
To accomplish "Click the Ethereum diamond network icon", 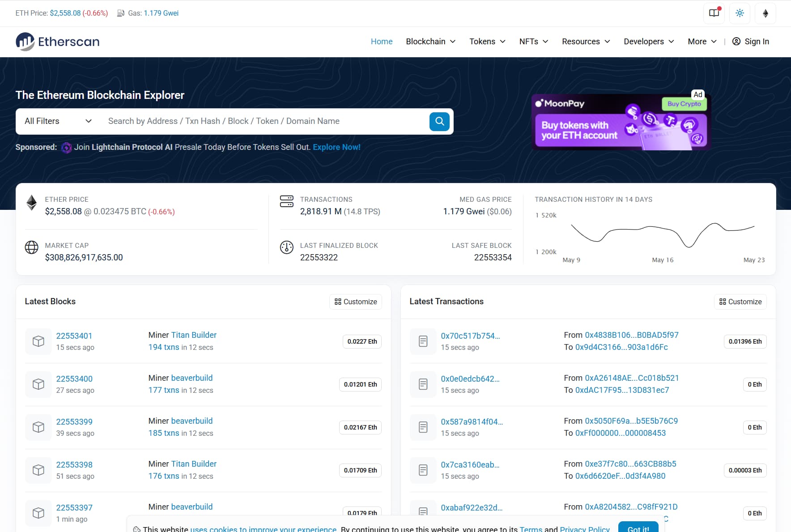I will (765, 13).
